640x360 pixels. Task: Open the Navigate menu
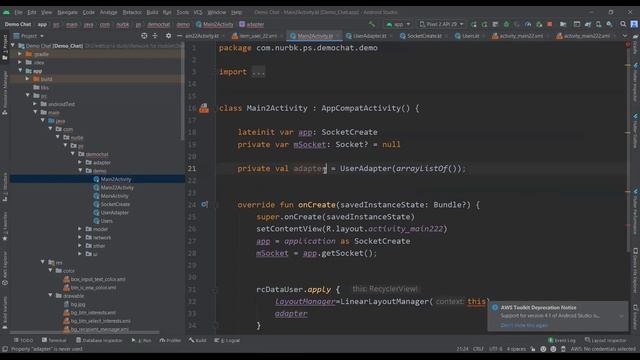(x=67, y=12)
